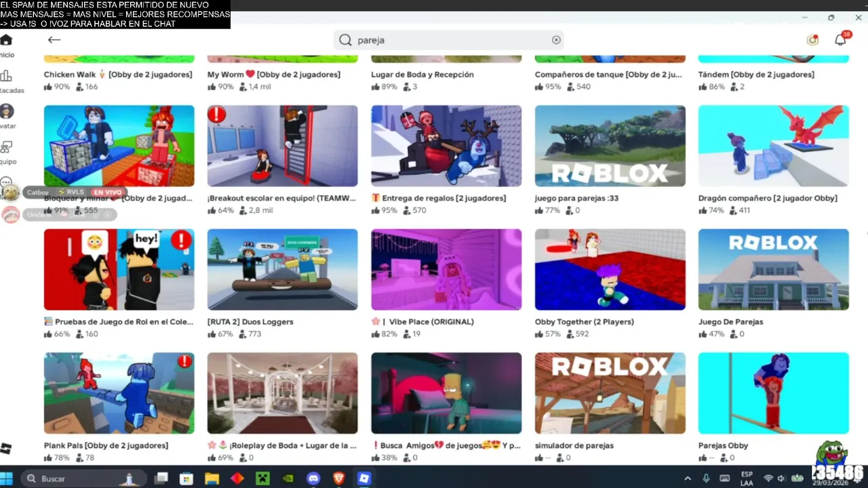Open Plank Pals game thumbnail
868x488 pixels.
[119, 393]
